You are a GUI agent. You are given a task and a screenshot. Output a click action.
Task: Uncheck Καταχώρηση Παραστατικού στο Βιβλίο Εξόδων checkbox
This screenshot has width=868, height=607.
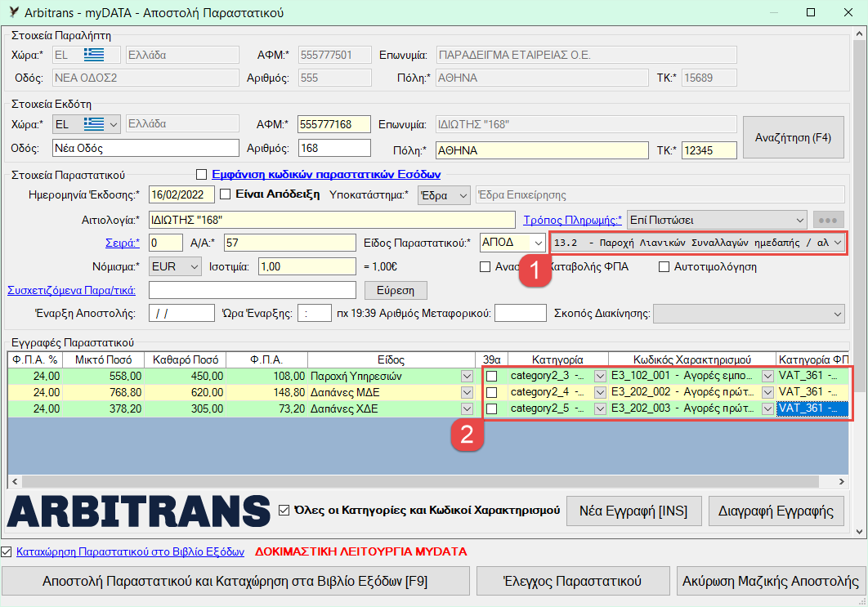click(6, 551)
